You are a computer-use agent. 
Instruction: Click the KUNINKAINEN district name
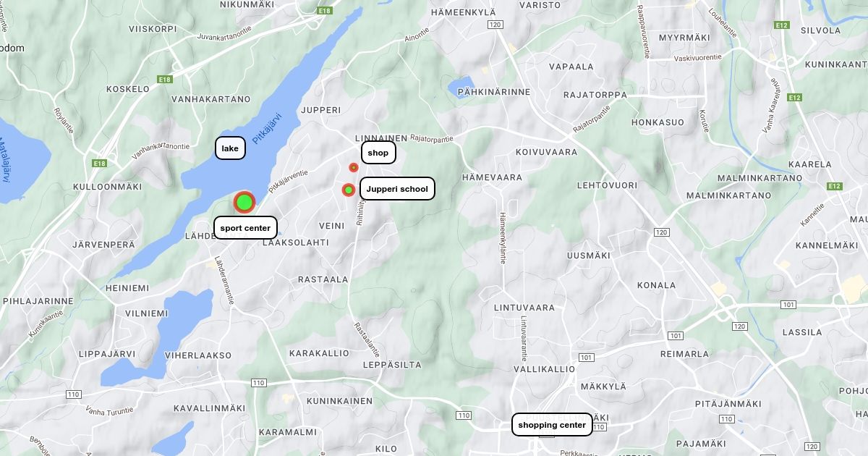pos(339,401)
